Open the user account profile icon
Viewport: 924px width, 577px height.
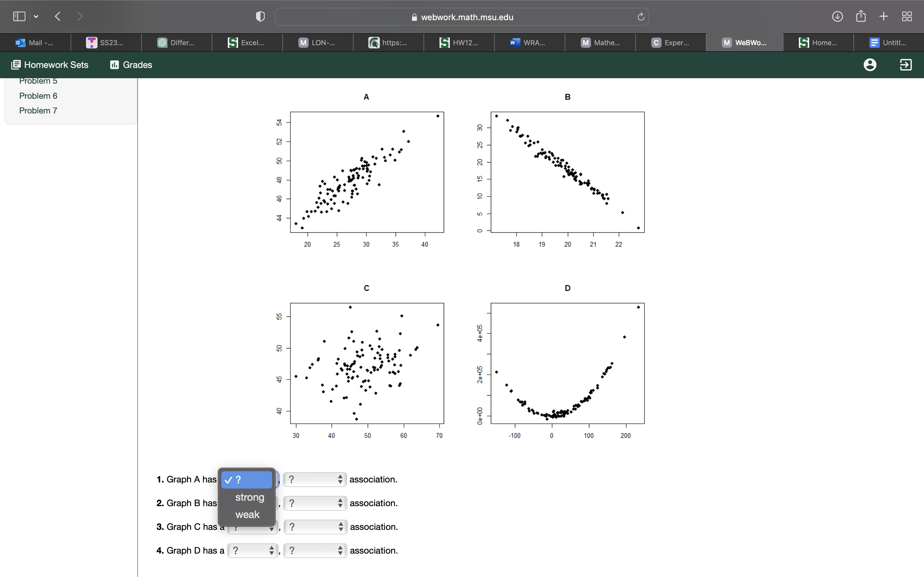[870, 65]
